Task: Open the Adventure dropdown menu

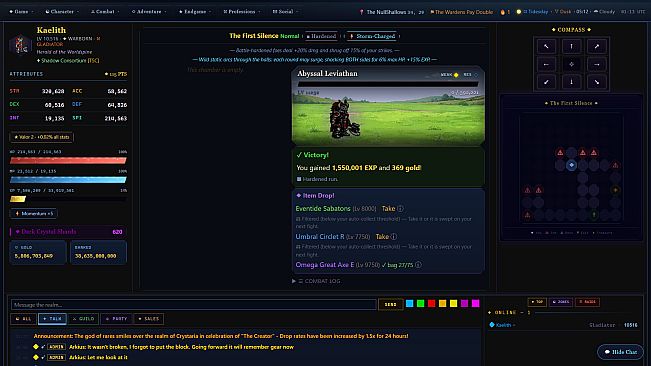Action: tap(149, 12)
